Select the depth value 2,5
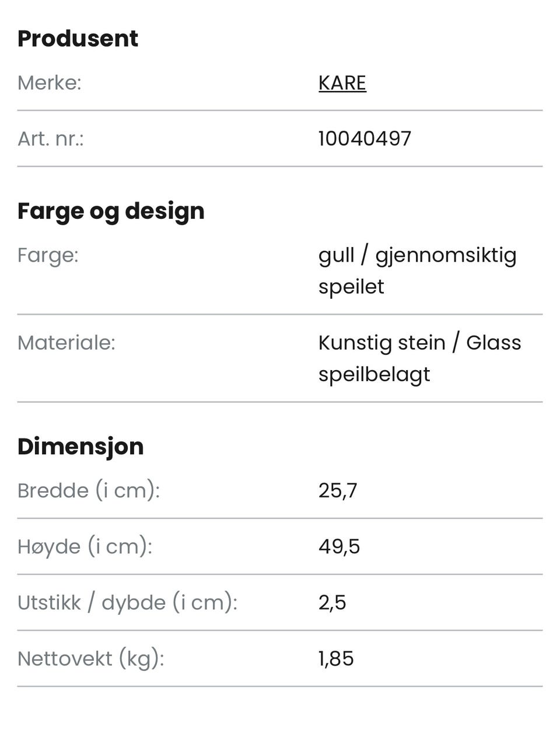The height and width of the screenshot is (735, 560). pos(332,602)
